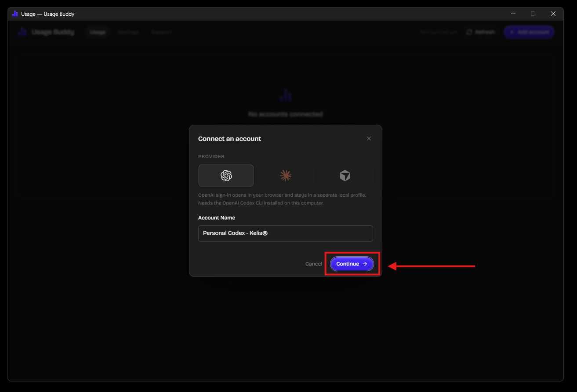The height and width of the screenshot is (392, 577).
Task: Choose the Claude starburst provider icon
Action: tap(286, 176)
